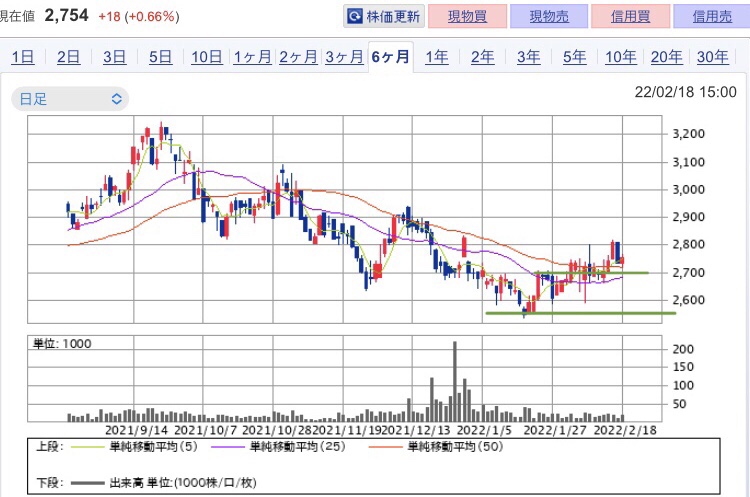Viewport: 750px width, 497px height.
Task: Open the 日足 candle interval dropdown
Action: click(x=70, y=99)
